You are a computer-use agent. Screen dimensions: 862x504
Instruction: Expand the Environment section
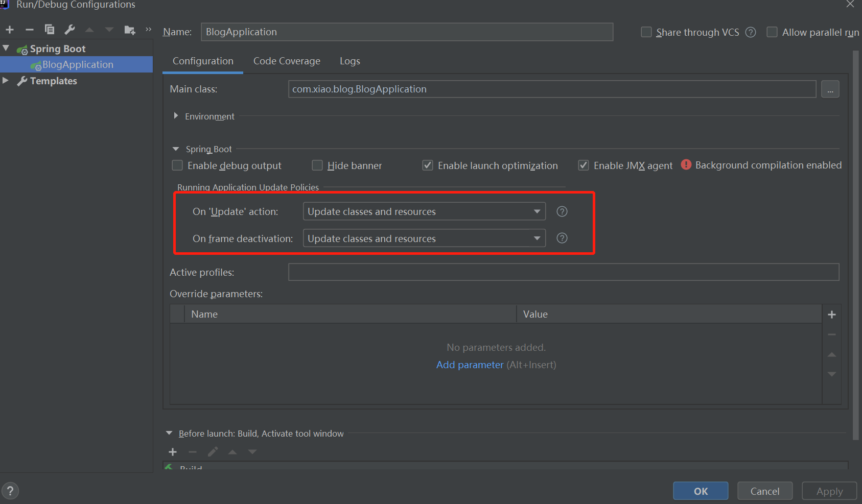click(x=176, y=116)
